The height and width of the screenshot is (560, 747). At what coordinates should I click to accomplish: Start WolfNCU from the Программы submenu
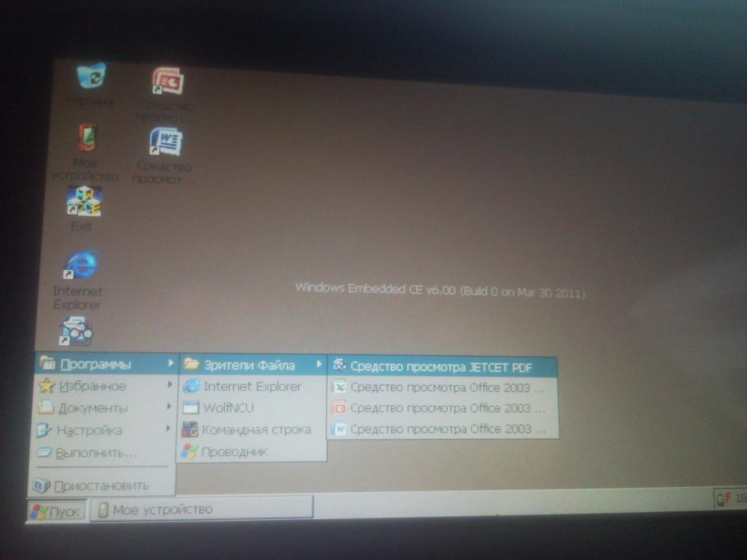252,408
